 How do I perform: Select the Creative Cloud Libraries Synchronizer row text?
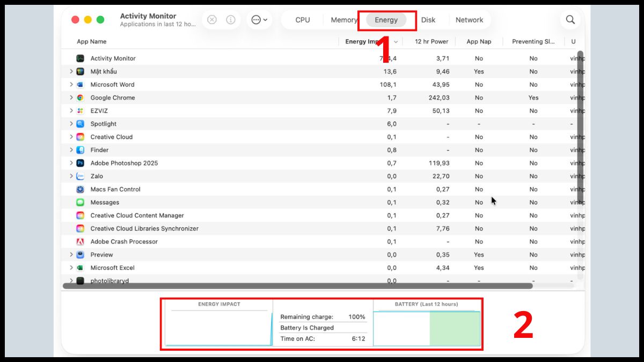(144, 228)
